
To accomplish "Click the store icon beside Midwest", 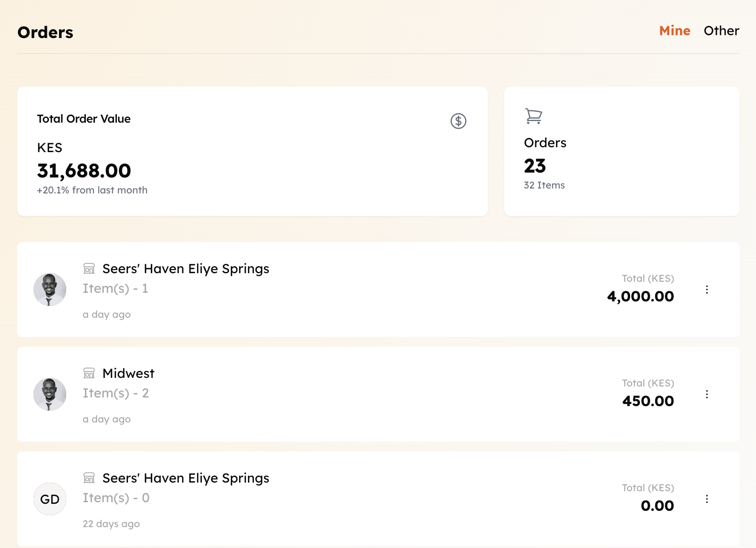I will coord(89,373).
